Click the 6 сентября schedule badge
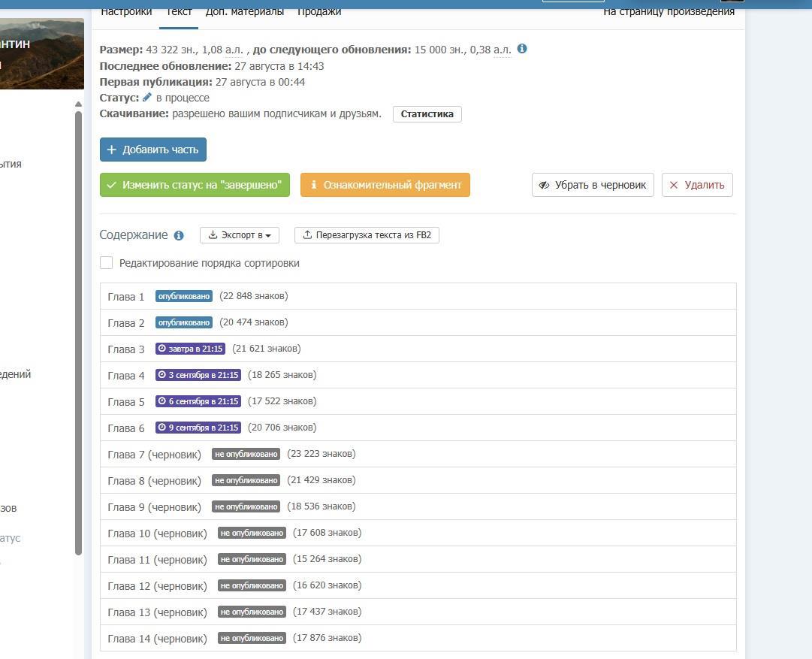Viewport: 812px width, 659px height. [198, 401]
